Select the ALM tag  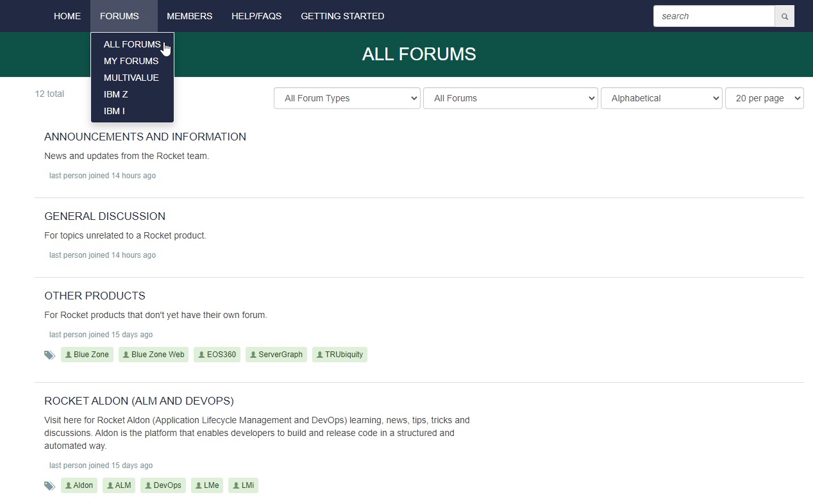click(x=119, y=485)
